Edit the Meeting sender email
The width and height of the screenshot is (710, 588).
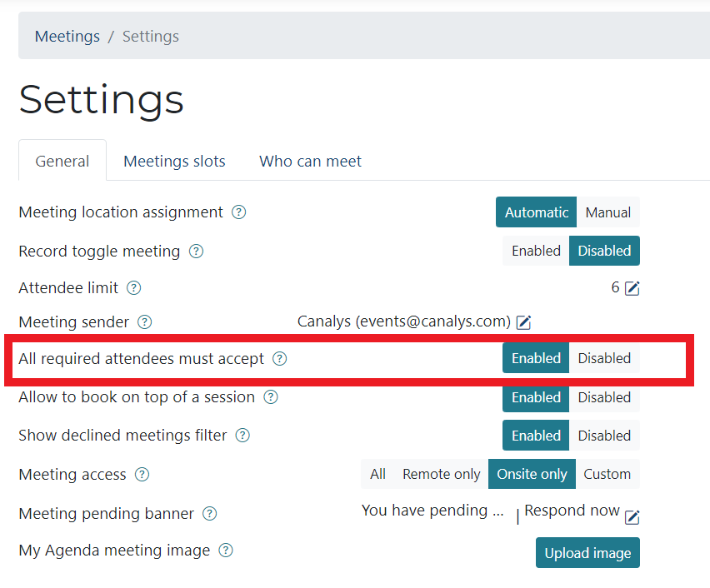pyautogui.click(x=523, y=322)
